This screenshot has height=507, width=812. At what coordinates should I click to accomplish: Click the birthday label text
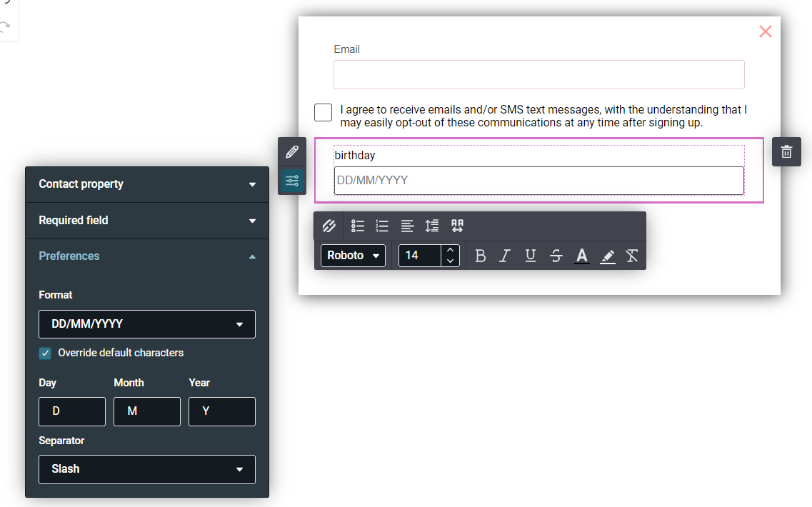tap(355, 156)
